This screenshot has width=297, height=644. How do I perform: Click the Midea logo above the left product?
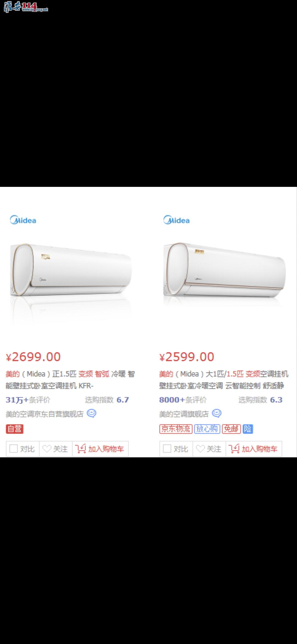(23, 220)
